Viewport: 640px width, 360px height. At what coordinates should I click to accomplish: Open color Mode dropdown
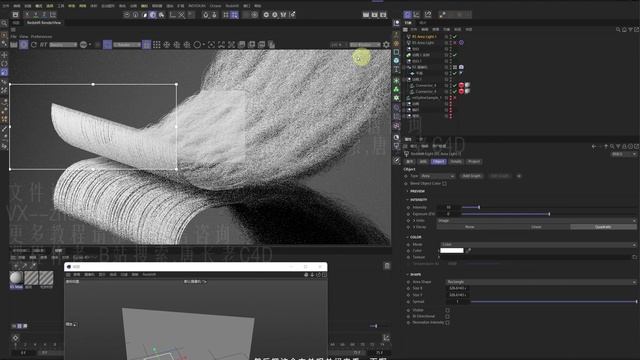click(538, 244)
